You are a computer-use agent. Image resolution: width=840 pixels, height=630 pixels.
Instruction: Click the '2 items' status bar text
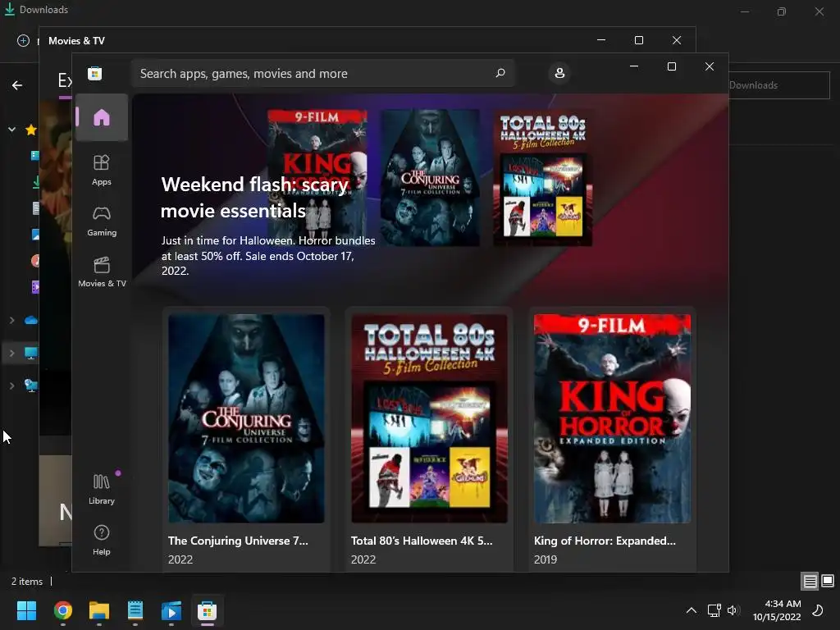point(27,582)
